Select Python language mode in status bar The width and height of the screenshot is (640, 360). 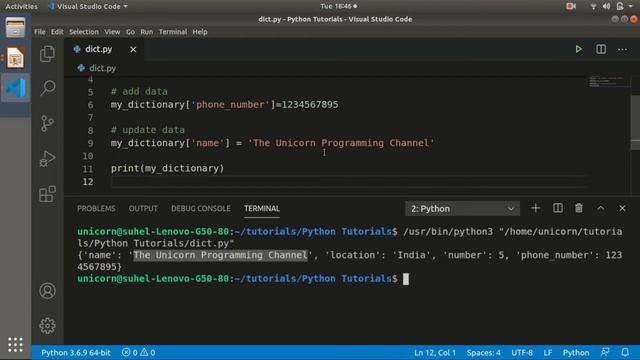pyautogui.click(x=576, y=353)
